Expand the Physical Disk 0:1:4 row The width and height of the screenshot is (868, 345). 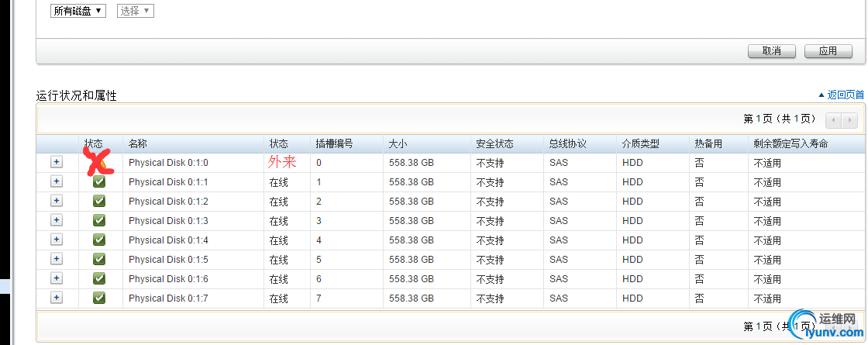point(57,240)
